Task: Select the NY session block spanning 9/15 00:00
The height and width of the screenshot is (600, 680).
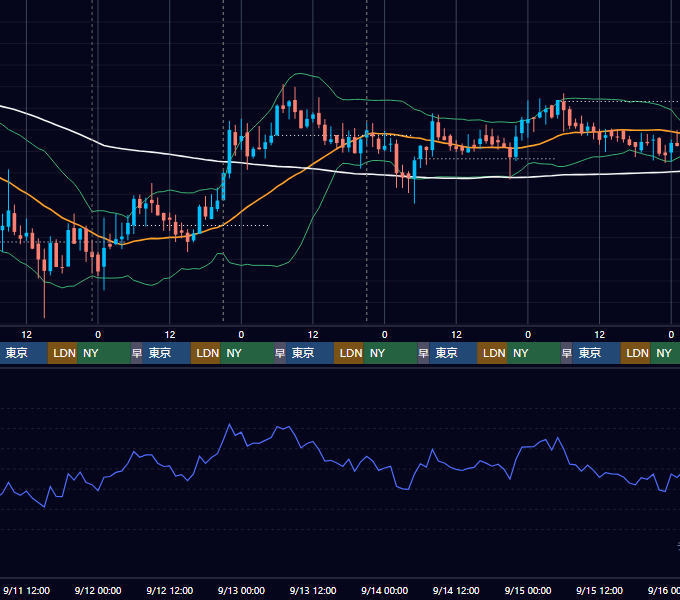Action: (533, 353)
